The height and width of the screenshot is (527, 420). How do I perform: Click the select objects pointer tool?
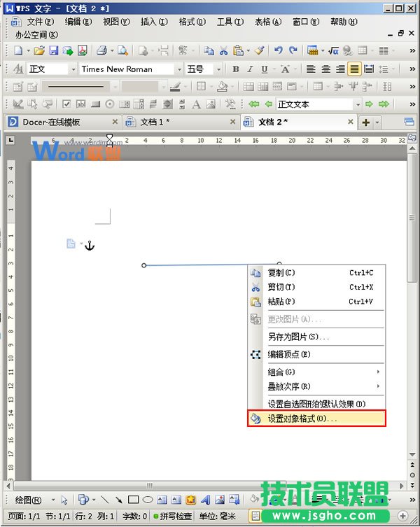pyautogui.click(x=64, y=500)
